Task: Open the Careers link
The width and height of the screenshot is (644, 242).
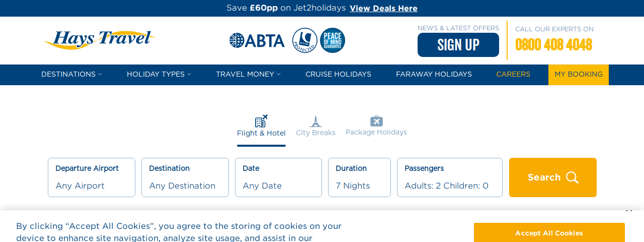Action: click(513, 75)
